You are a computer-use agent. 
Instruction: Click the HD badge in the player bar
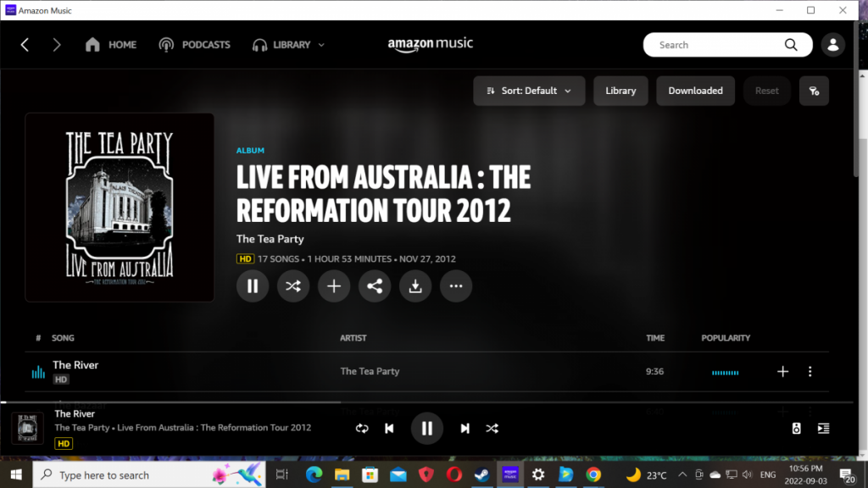(64, 444)
